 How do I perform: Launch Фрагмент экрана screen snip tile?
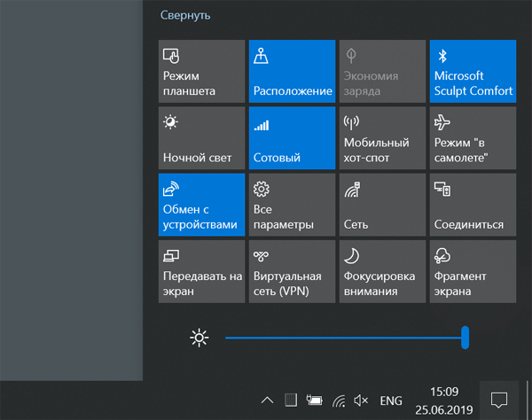pyautogui.click(x=473, y=271)
